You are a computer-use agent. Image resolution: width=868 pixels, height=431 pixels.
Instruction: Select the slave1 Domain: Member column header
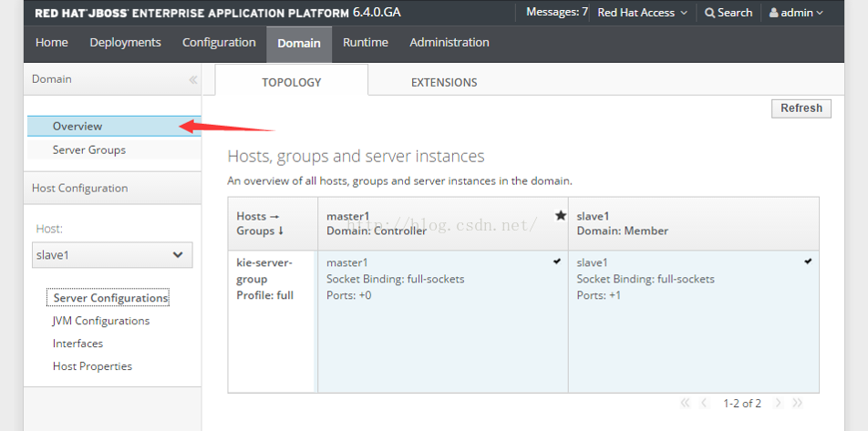click(694, 223)
